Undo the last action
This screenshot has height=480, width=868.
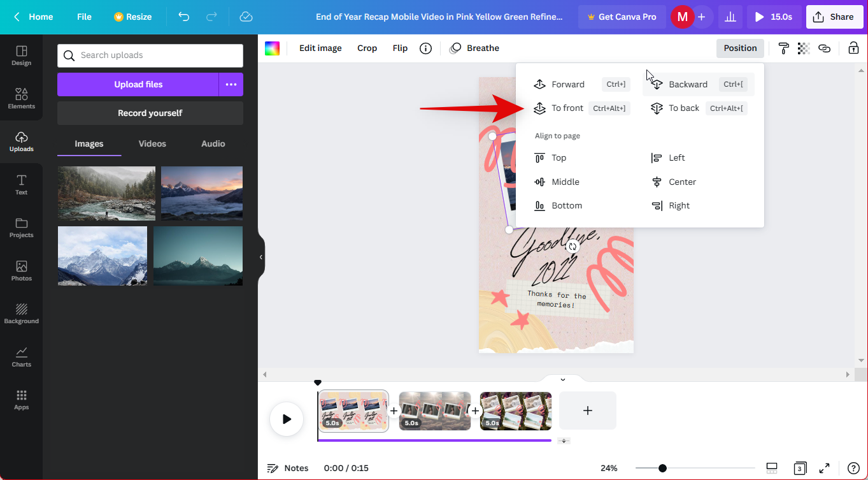pyautogui.click(x=184, y=17)
